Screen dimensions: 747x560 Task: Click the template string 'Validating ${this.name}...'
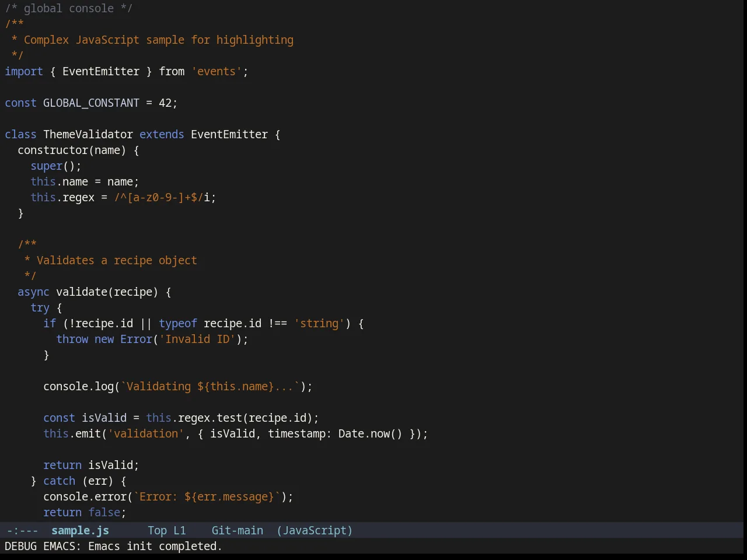[x=210, y=386]
